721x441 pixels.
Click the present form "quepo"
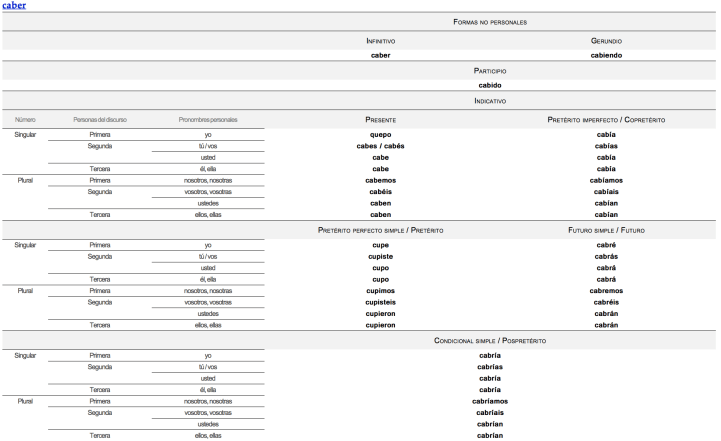[x=380, y=134]
